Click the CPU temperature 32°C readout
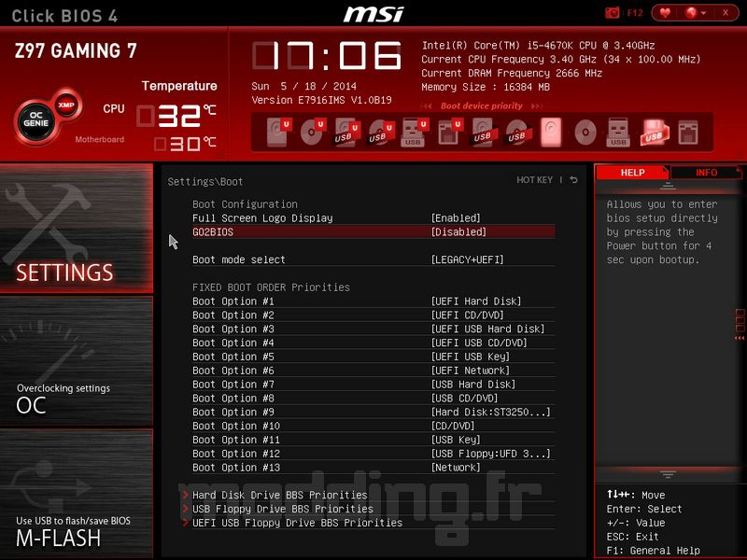This screenshot has width=747, height=560. 176,115
